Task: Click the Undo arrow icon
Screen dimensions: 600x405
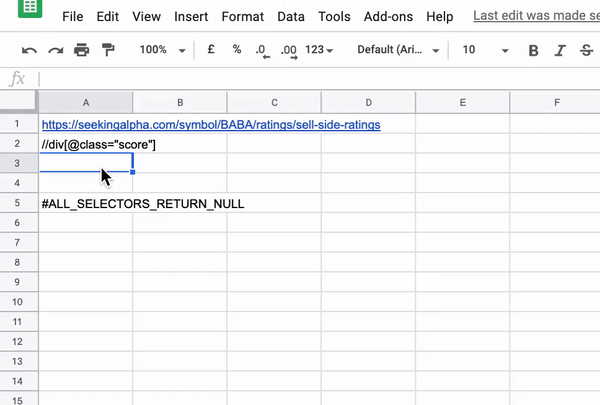Action: (x=29, y=51)
